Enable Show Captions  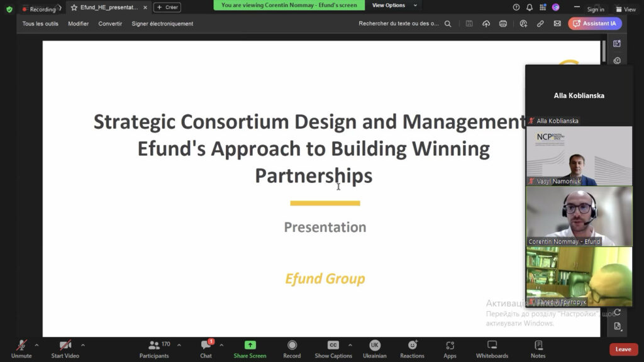[x=333, y=349]
